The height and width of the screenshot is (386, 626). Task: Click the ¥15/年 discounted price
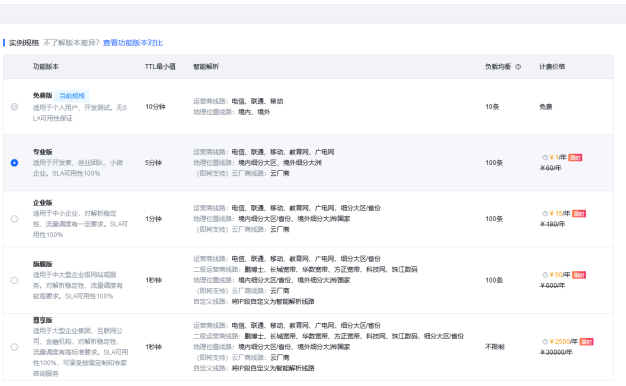560,214
